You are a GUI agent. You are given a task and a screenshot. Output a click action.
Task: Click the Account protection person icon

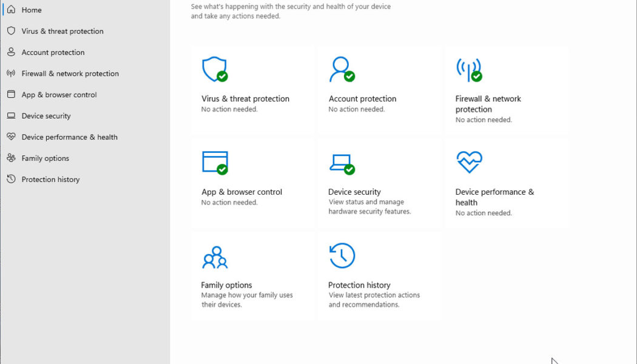tap(342, 69)
